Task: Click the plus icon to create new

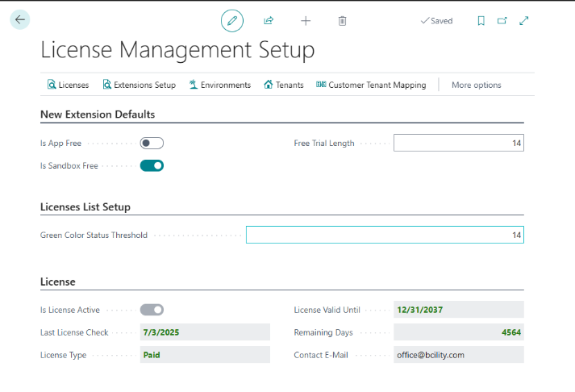Action: [x=306, y=21]
